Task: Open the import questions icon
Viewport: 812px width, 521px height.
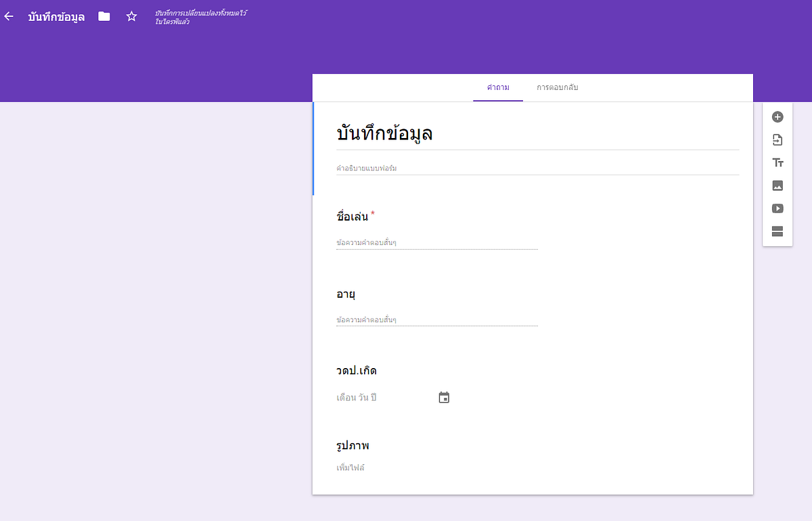Action: click(x=777, y=139)
